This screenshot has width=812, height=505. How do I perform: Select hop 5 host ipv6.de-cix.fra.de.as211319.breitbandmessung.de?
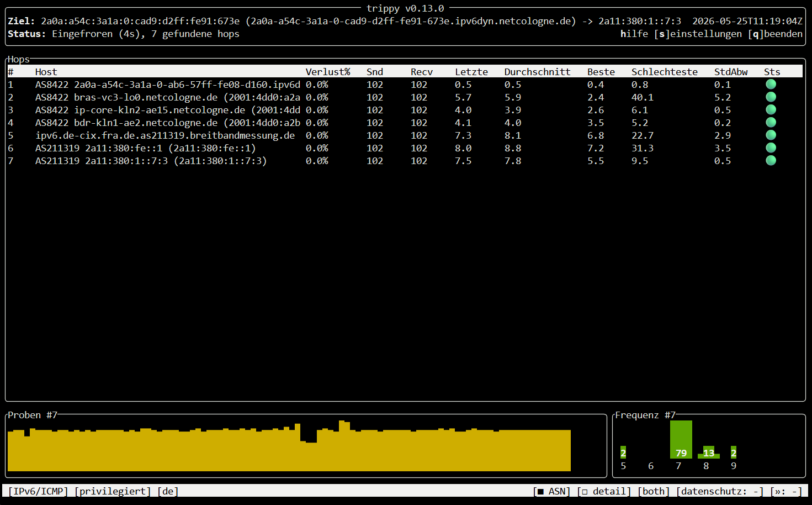pos(165,135)
